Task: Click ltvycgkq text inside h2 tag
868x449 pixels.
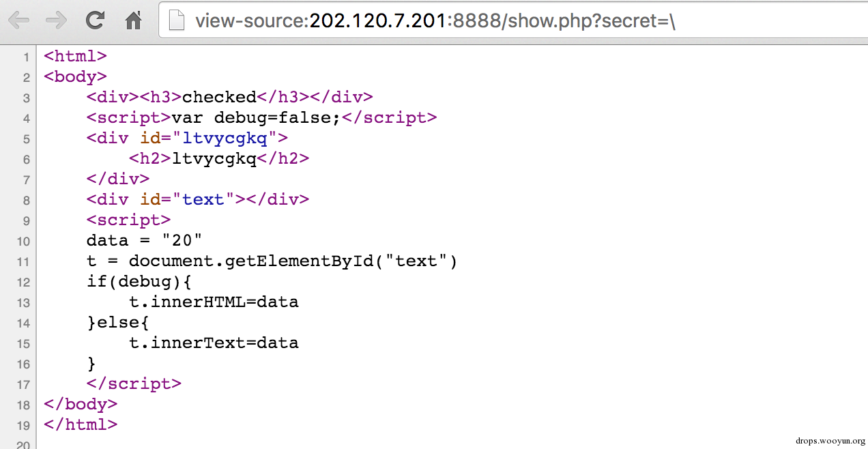Action: click(x=213, y=158)
